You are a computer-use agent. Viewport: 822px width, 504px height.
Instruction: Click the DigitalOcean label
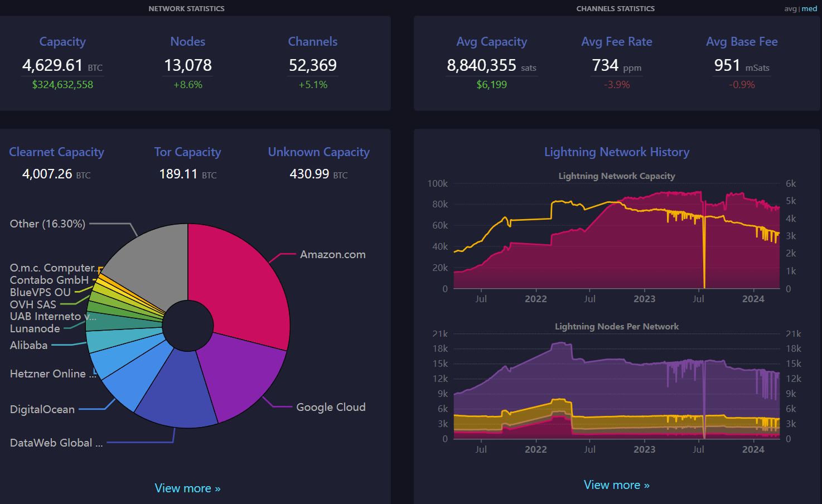42,409
